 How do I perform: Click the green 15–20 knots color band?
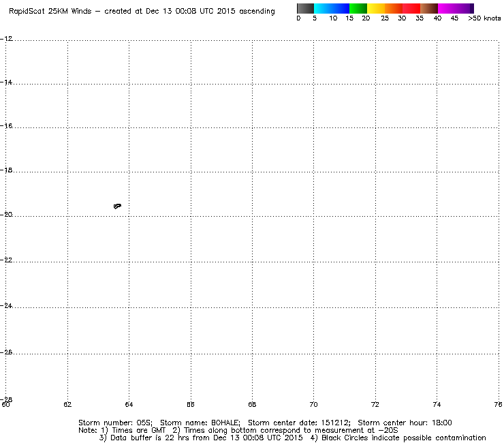pos(358,8)
